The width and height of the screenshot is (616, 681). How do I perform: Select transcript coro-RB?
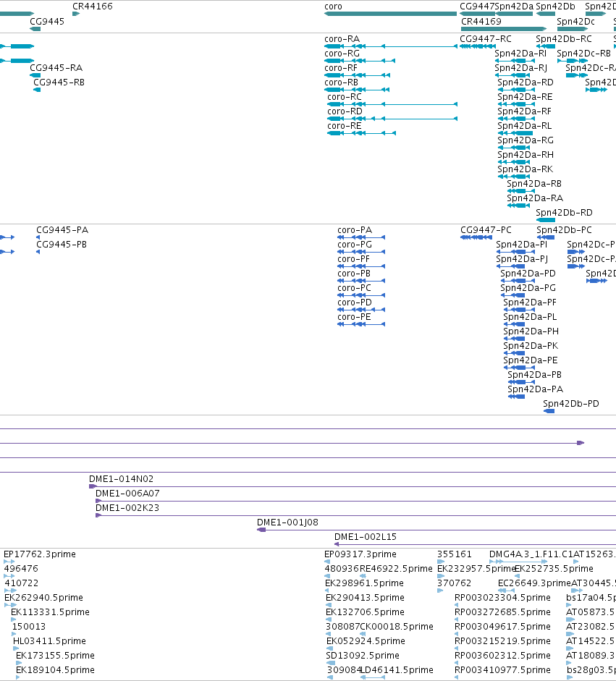341,82
